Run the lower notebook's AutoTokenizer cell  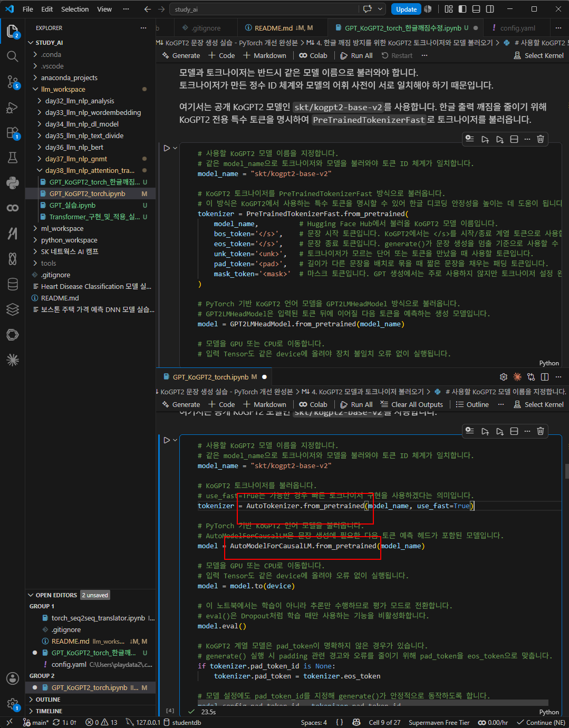tap(167, 440)
